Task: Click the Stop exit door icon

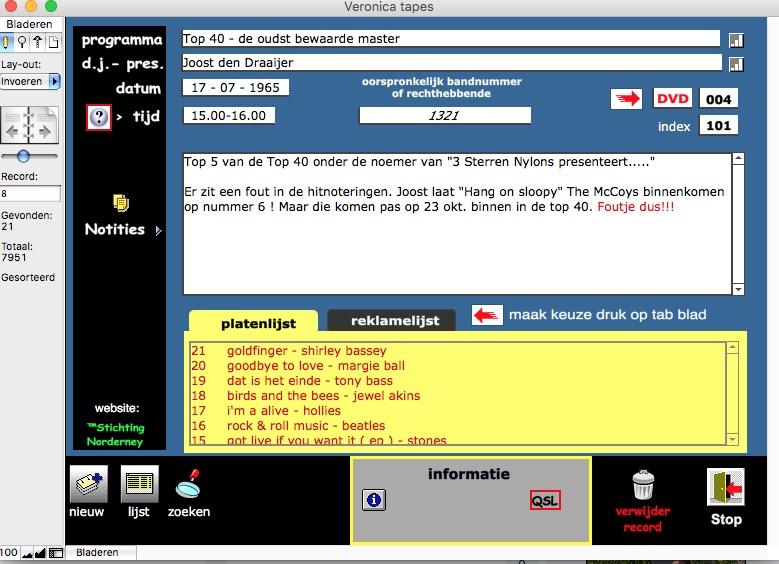Action: (x=725, y=487)
